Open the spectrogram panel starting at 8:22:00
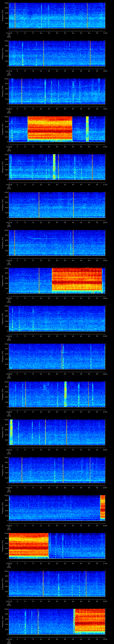Image resolution: width=114 pixels, height=644 pixels. pos(57,243)
